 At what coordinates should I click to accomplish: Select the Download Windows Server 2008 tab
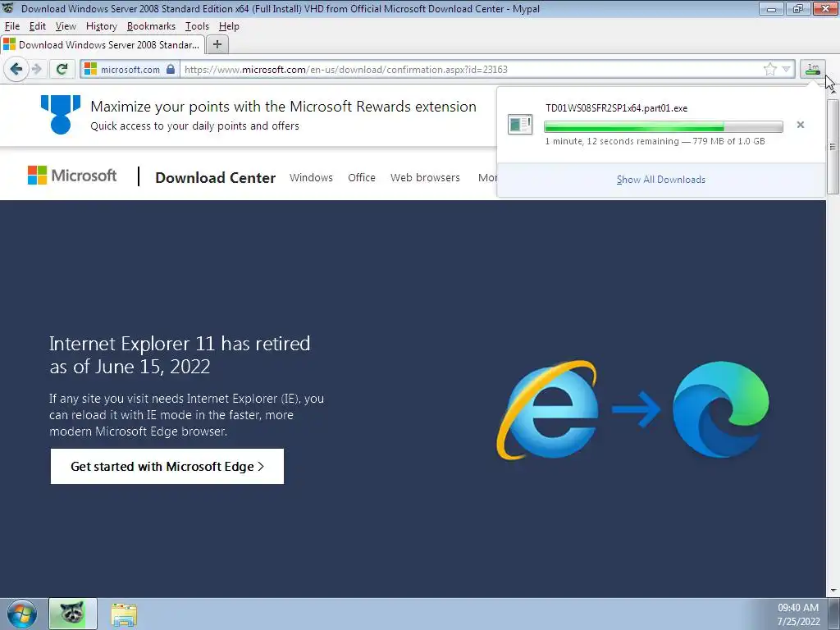click(x=103, y=44)
